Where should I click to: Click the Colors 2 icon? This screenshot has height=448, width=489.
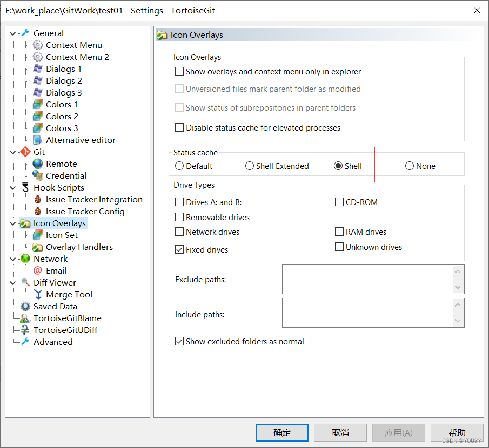coord(38,116)
